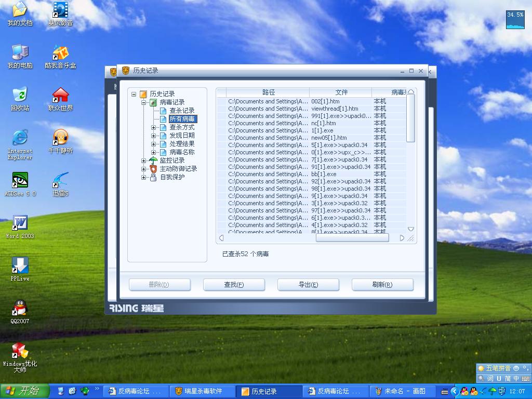
Task: Select row with file nc[1].htm
Action: (x=312, y=123)
